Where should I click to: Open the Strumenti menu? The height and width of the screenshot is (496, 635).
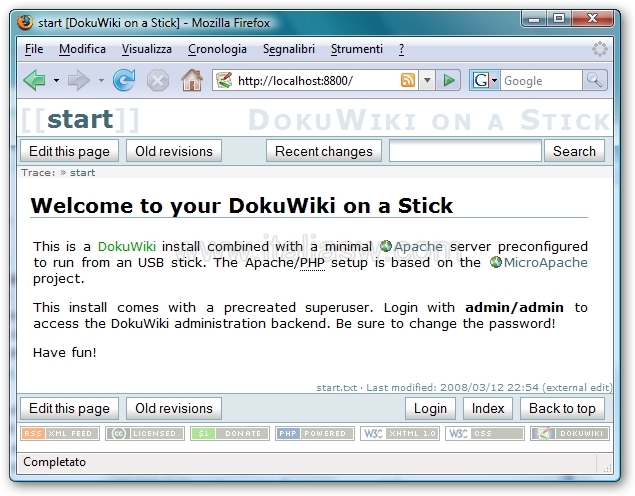point(356,49)
